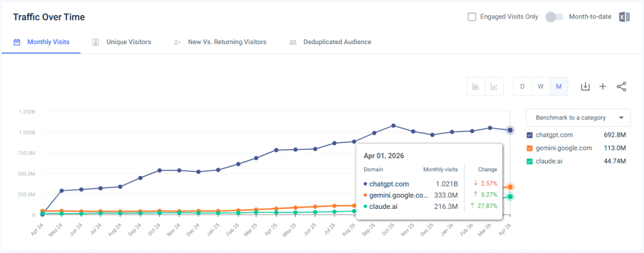This screenshot has width=644, height=253.
Task: Click the 44.74M claude.ai value
Action: pos(615,161)
